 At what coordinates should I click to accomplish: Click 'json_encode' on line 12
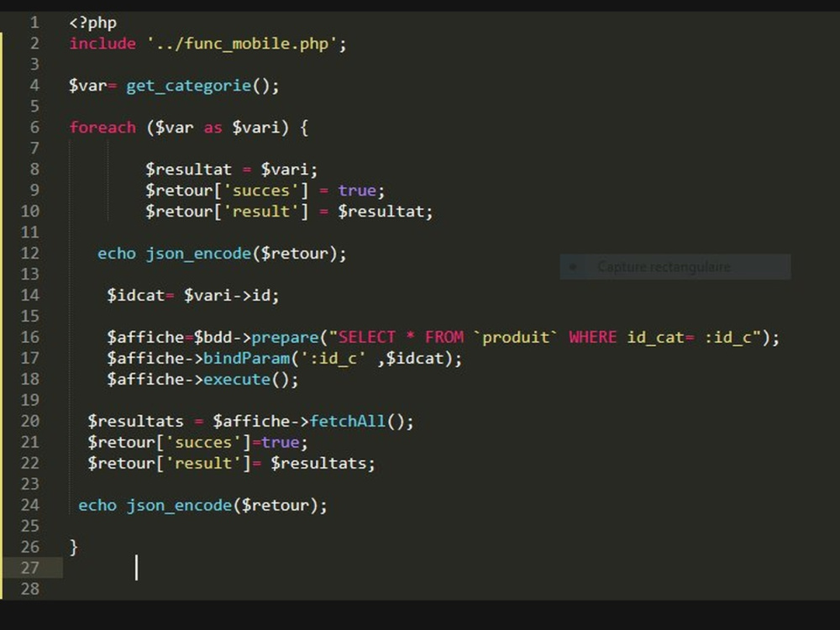[198, 254]
